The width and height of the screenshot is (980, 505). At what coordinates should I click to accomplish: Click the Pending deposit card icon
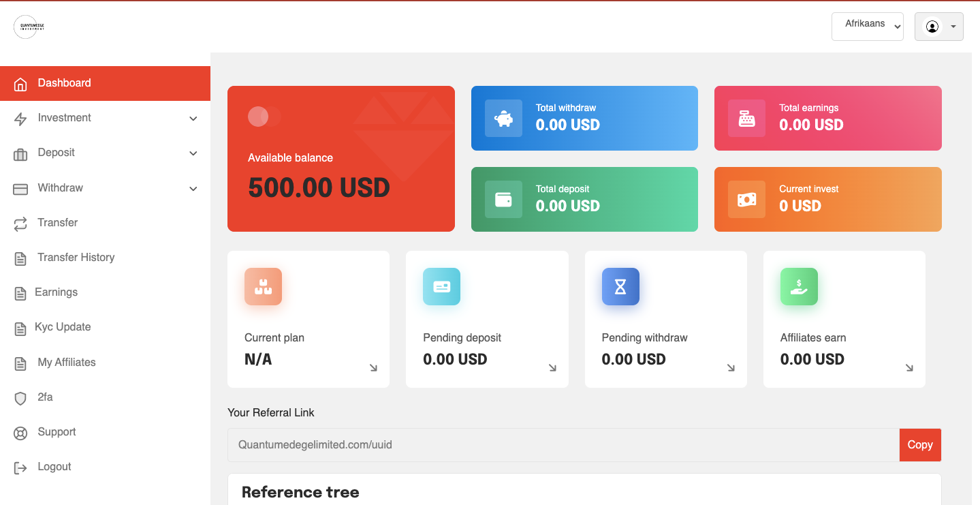coord(441,286)
